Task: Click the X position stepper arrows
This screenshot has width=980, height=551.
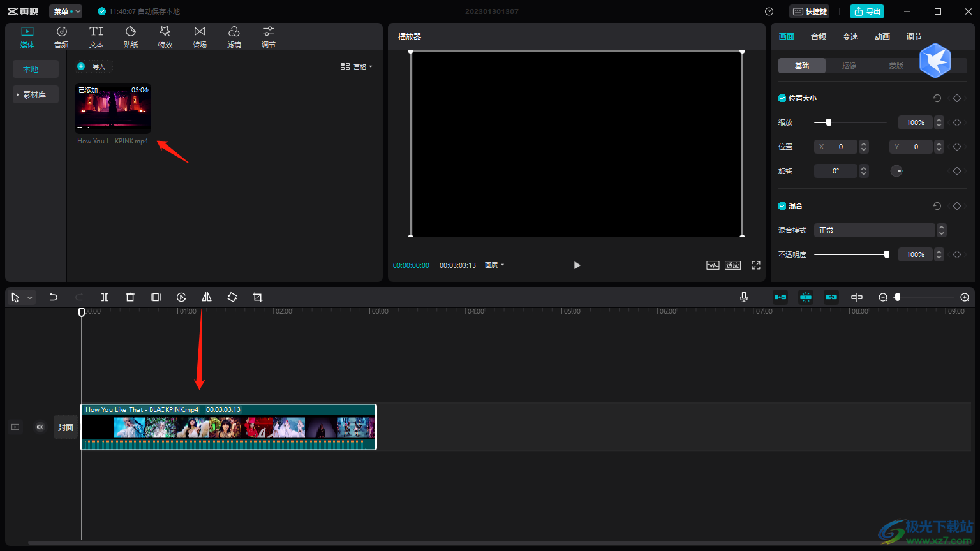Action: coord(863,147)
